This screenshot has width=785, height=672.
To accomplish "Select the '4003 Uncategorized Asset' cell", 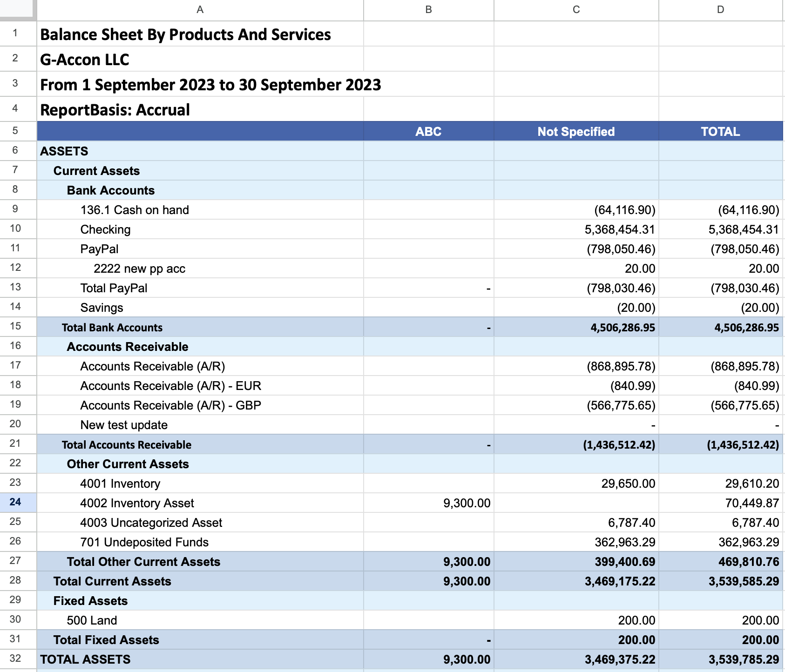I will point(200,522).
